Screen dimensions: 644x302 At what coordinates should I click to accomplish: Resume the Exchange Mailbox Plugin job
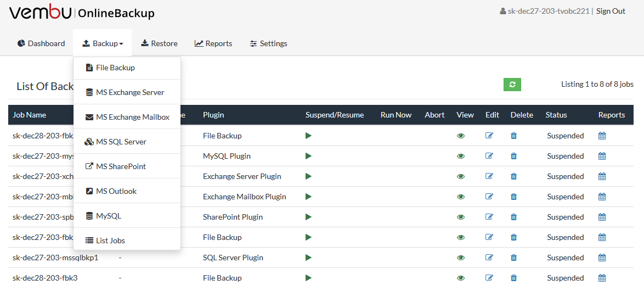click(x=308, y=197)
